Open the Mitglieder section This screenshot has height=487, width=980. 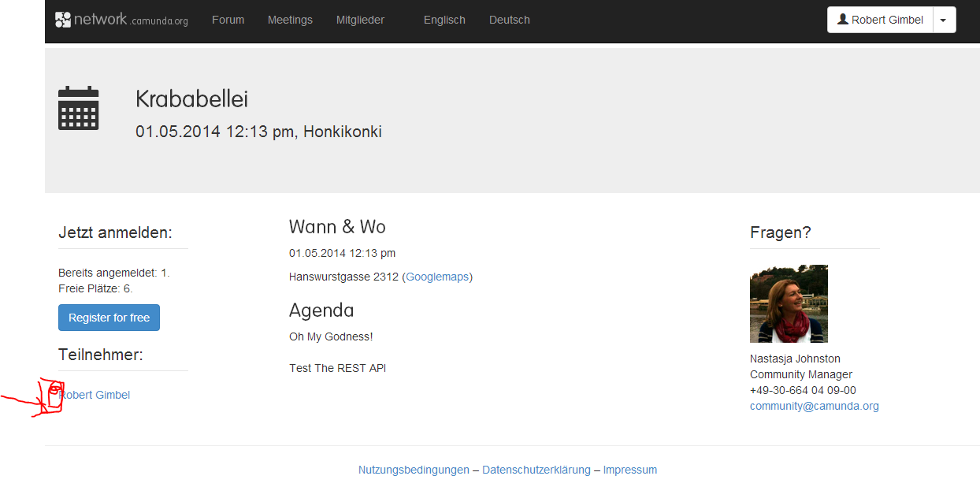click(360, 20)
